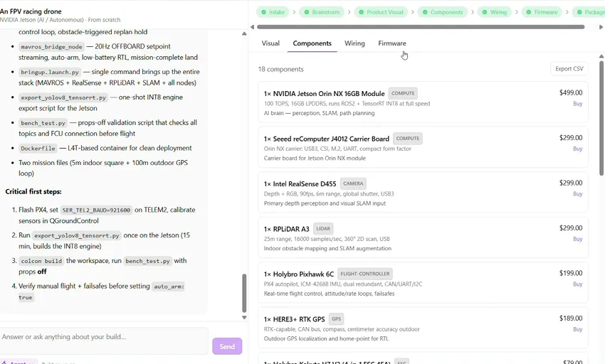Open the Intake pipeline step
This screenshot has width=605, height=364.
tap(273, 12)
